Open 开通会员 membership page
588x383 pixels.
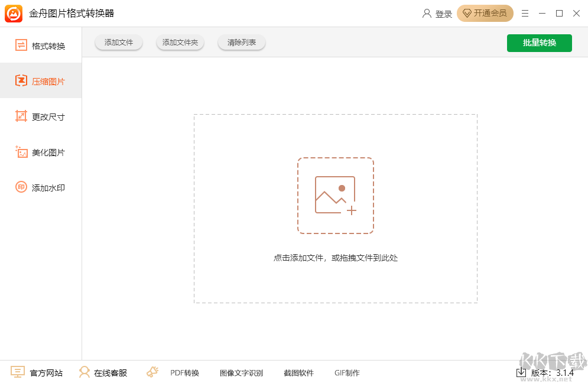(x=485, y=12)
